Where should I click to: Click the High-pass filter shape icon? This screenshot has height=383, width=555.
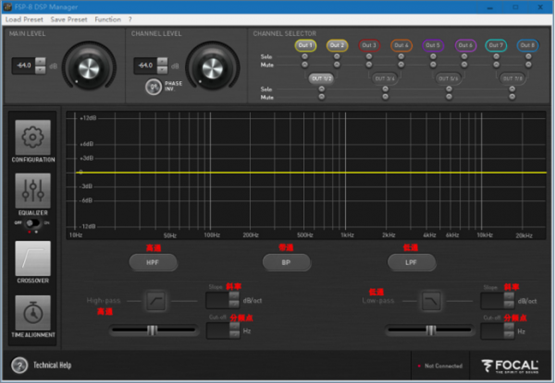(156, 301)
